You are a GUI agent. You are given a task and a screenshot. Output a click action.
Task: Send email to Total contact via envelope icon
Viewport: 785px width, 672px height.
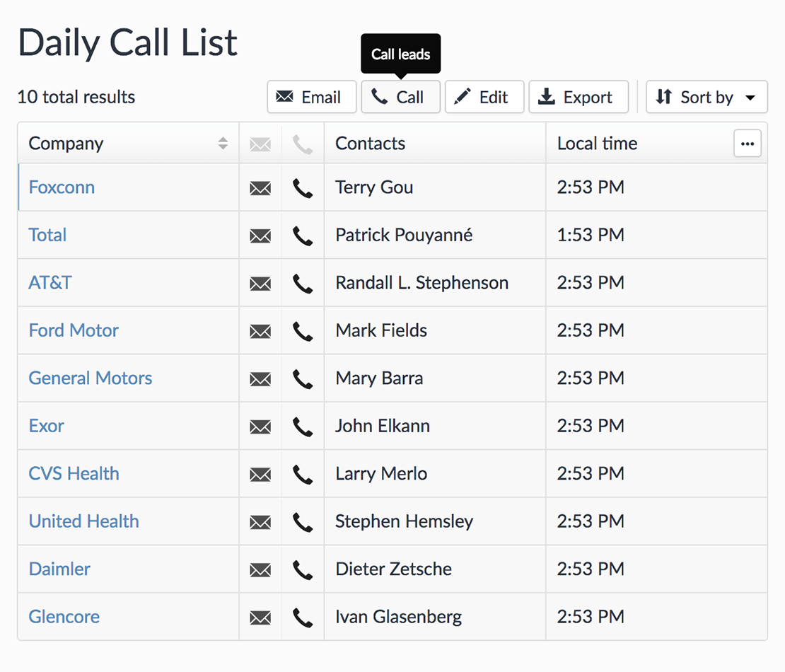click(260, 236)
